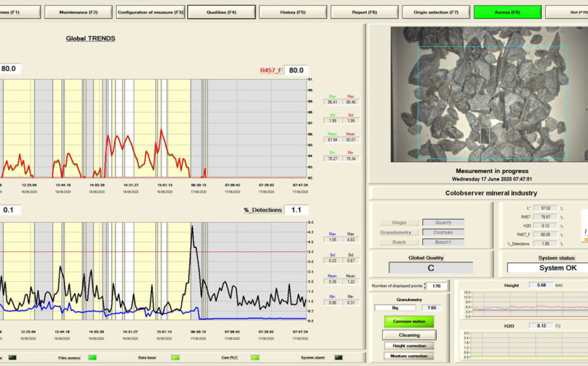Click the dark System alarm indicator light
The height and width of the screenshot is (366, 588).
pyautogui.click(x=338, y=357)
